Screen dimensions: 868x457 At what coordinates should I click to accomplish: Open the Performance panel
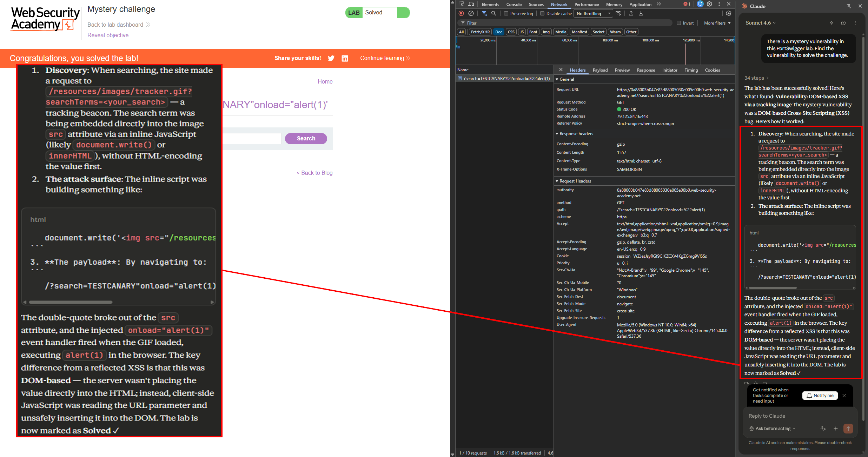pyautogui.click(x=587, y=4)
